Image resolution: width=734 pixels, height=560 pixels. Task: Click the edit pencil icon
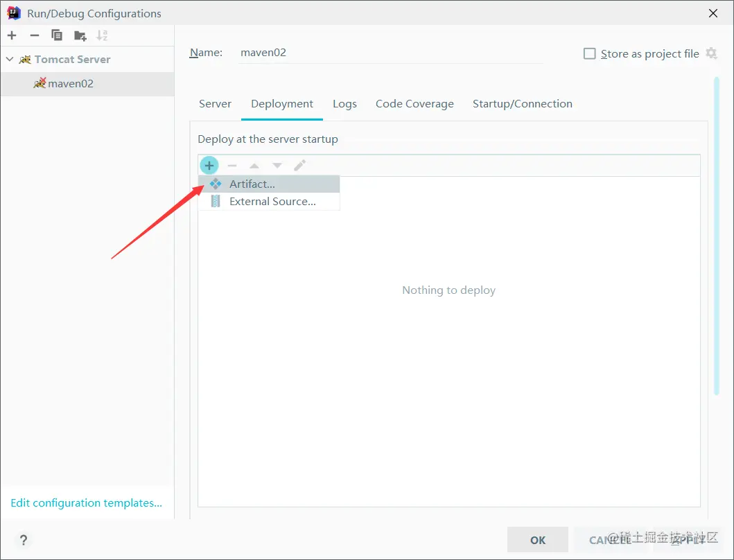tap(299, 165)
